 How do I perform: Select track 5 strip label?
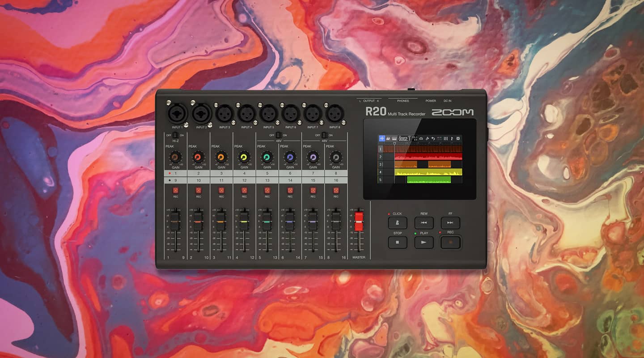pos(267,173)
